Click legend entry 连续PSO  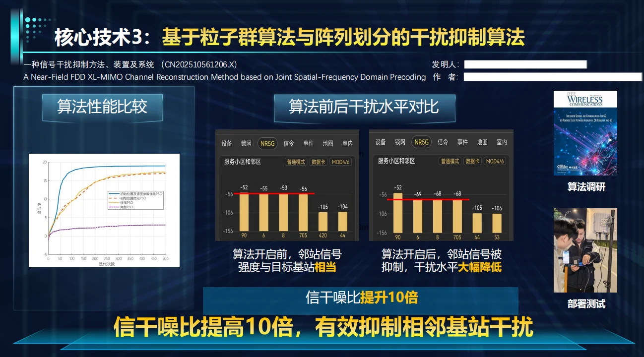pos(120,202)
